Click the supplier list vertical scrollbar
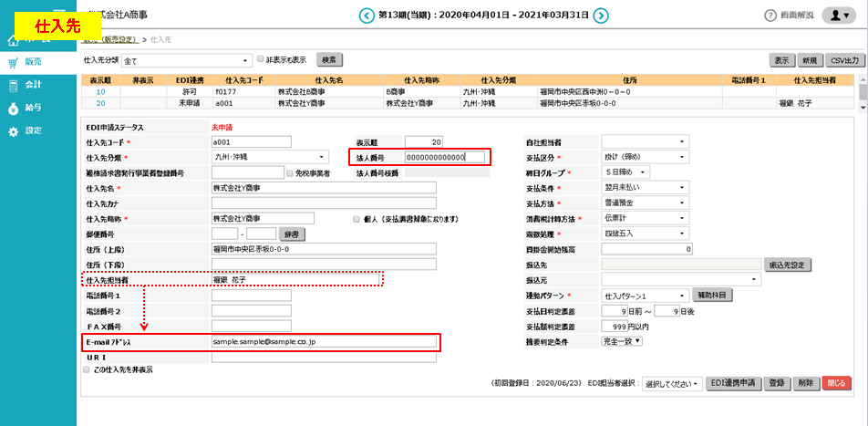 pos(863,91)
